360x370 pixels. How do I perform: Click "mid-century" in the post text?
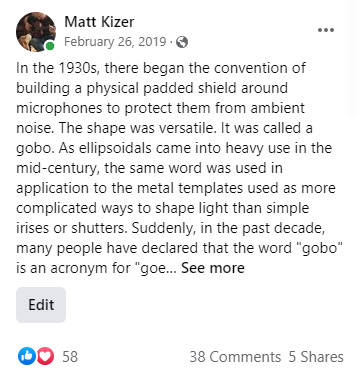point(57,168)
